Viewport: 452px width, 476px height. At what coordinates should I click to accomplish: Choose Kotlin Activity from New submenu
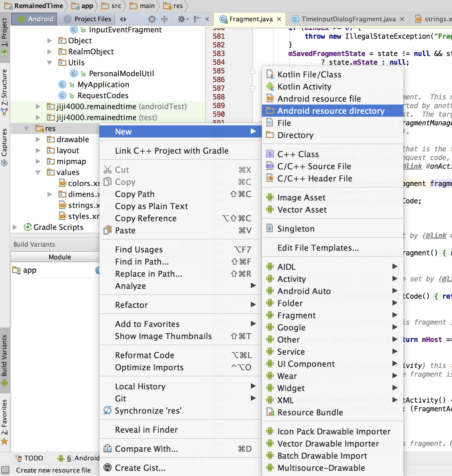pos(332,87)
